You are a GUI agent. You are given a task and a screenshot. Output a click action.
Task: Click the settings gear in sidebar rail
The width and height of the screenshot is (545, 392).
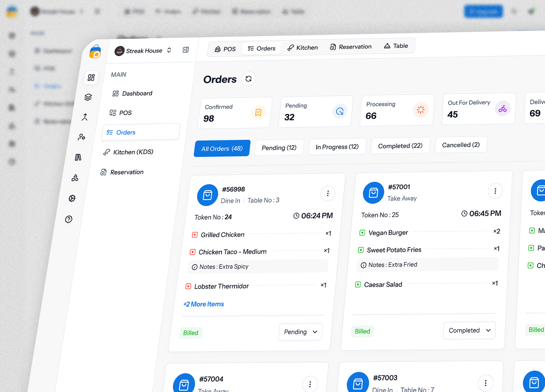72,198
